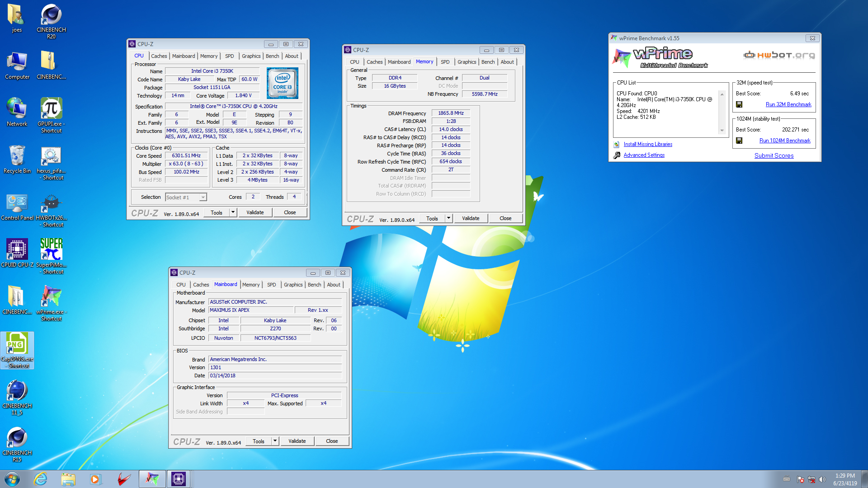Expand Tools dropdown arrow in CPU tab window
Screen dimensions: 868x488
coord(233,212)
